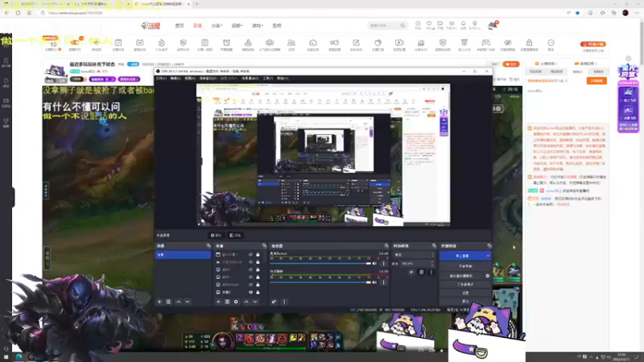Open source properties via the Sources panel gear icon
Viewport: 644px width, 362px height.
click(x=236, y=302)
